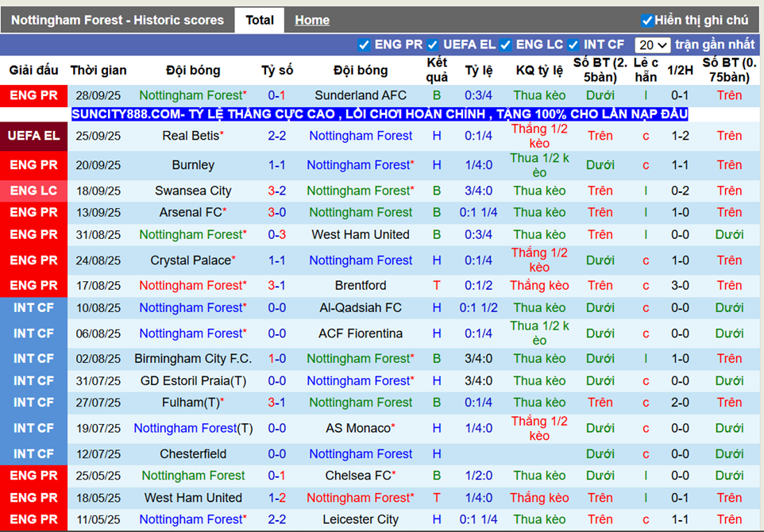Screen dimensions: 764x532
Task: Open Brentford team link
Action: [x=361, y=286]
